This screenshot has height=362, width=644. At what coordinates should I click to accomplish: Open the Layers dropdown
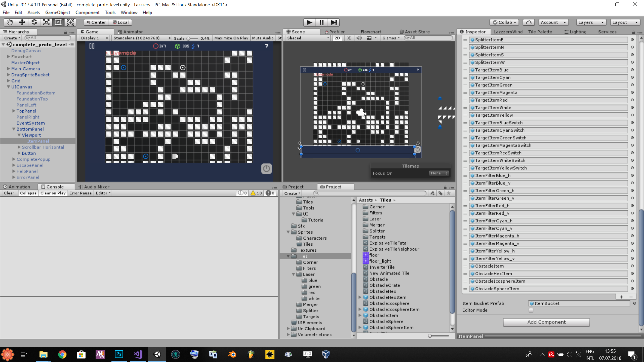591,22
